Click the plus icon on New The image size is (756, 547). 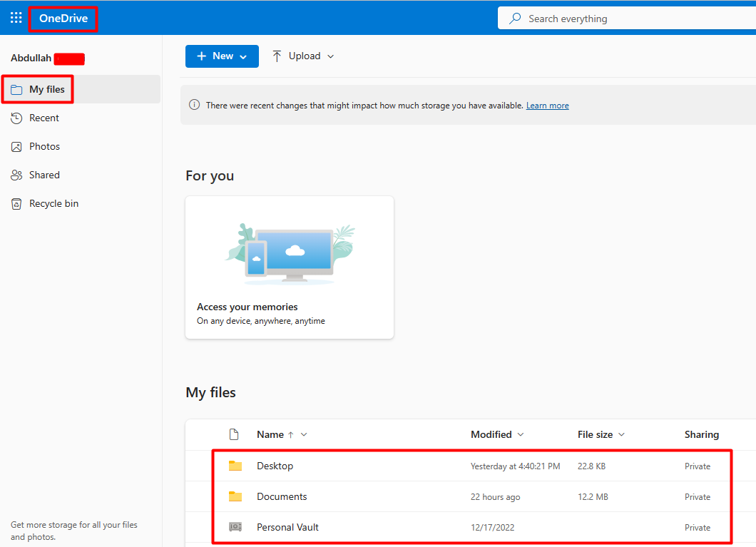coord(202,56)
